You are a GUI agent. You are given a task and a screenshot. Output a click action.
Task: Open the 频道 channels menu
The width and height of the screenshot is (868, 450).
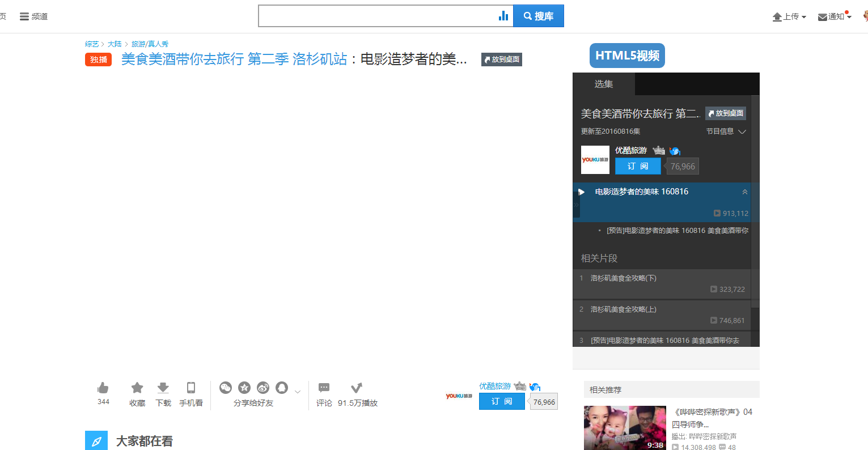[x=33, y=16]
